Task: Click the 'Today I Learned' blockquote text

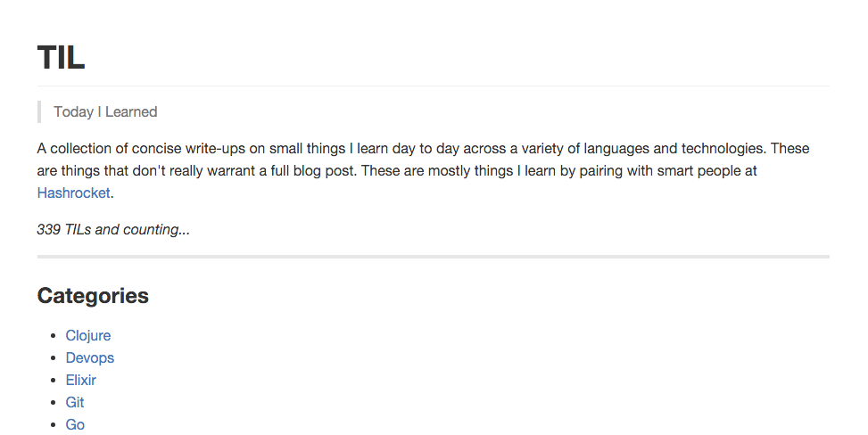Action: coord(105,112)
